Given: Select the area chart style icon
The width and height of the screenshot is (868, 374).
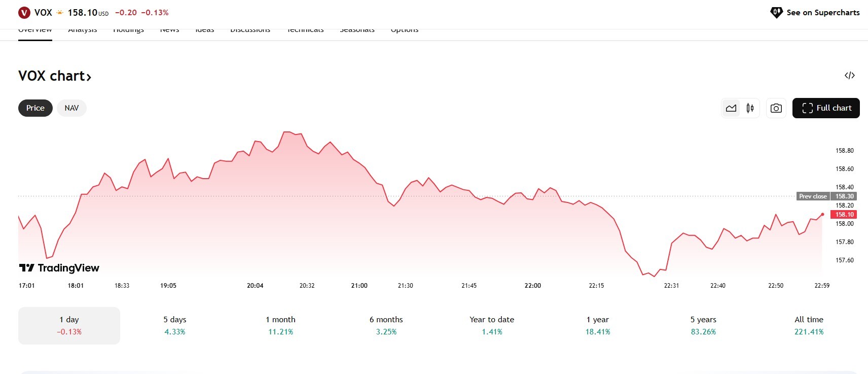Looking at the screenshot, I should coord(731,108).
